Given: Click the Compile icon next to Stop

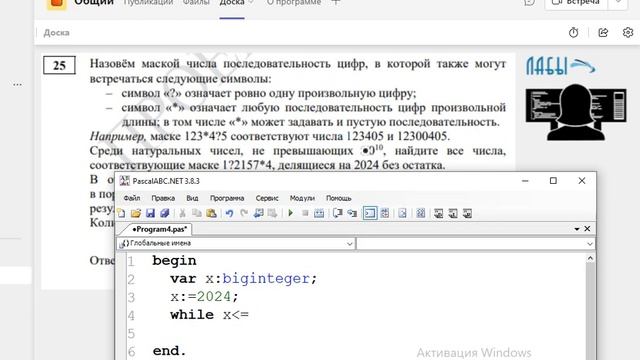Looking at the screenshot, I should 319,213.
